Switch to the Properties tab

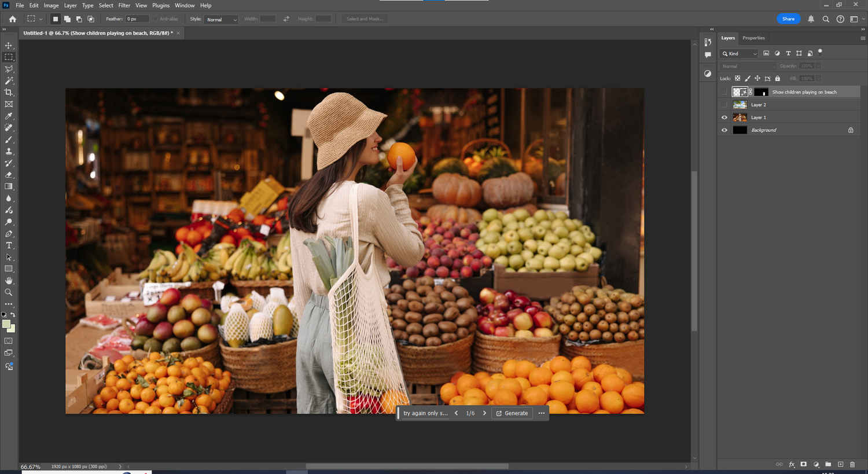click(753, 38)
